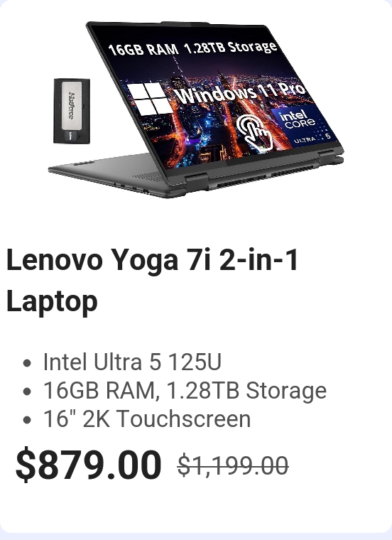Click the bullet dot before 'Intel Ultra 5'
Screen dimensions: 392x540
27,363
